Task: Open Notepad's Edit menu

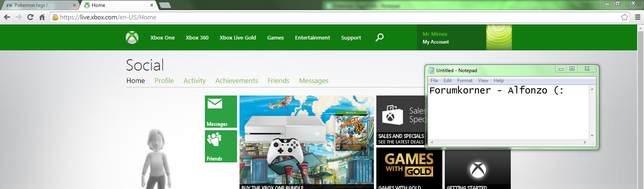Action: point(448,81)
